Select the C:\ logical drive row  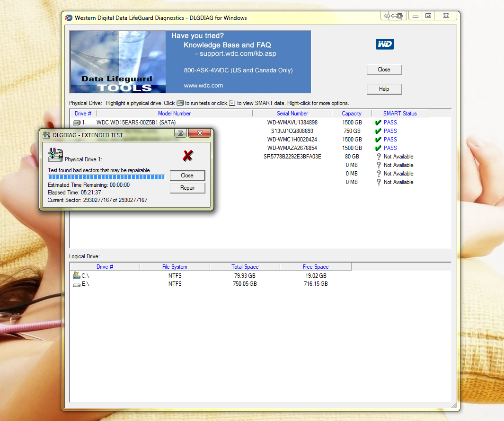tap(211, 276)
